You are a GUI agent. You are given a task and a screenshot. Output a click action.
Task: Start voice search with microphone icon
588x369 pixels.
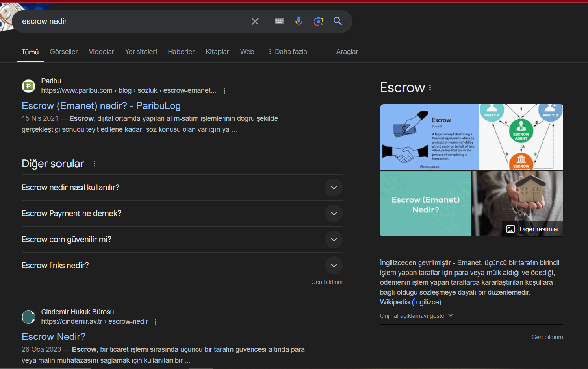pos(299,21)
